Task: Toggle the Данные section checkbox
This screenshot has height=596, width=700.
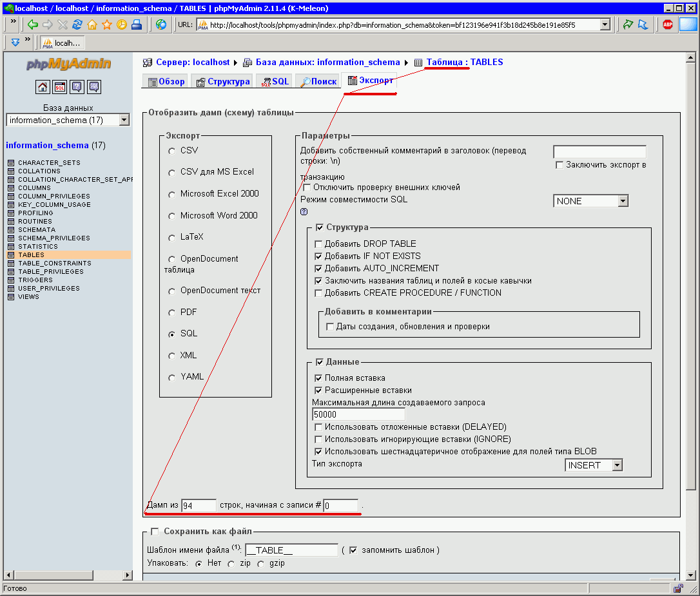Action: (320, 362)
